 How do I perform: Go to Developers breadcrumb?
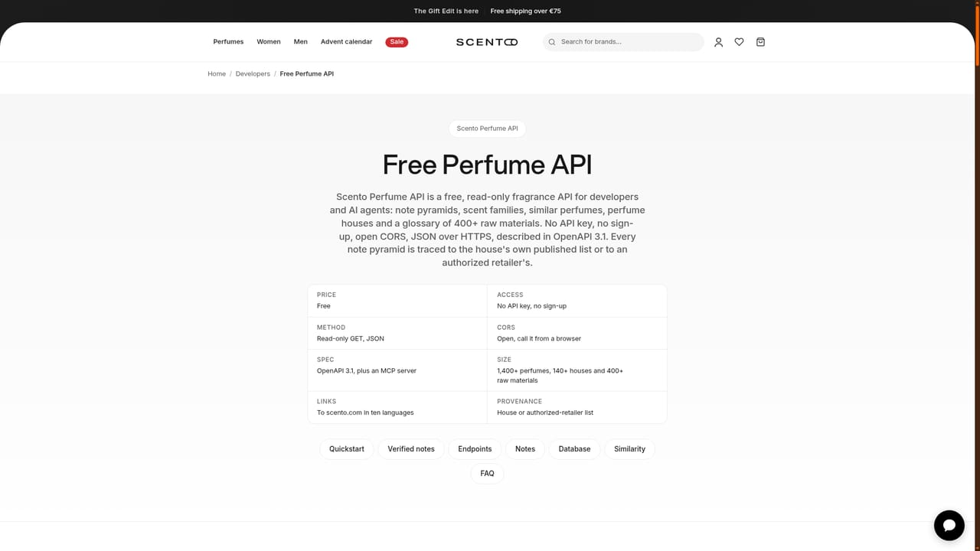253,74
